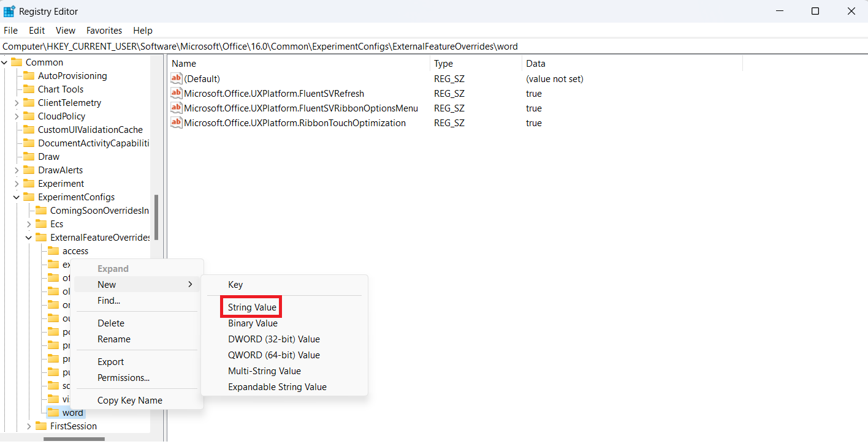The image size is (868, 444).
Task: Click the access folder icon
Action: click(53, 251)
